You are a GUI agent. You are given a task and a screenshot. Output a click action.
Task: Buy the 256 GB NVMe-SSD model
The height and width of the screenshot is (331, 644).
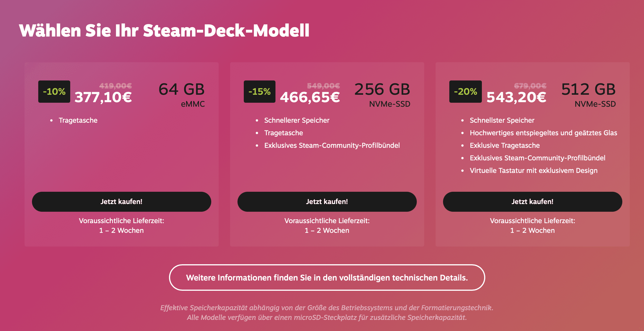tap(327, 202)
